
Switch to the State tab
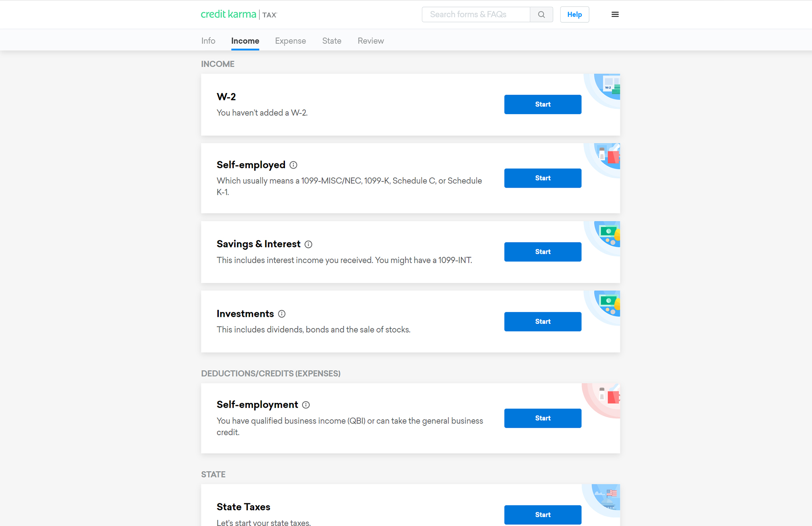pyautogui.click(x=331, y=41)
